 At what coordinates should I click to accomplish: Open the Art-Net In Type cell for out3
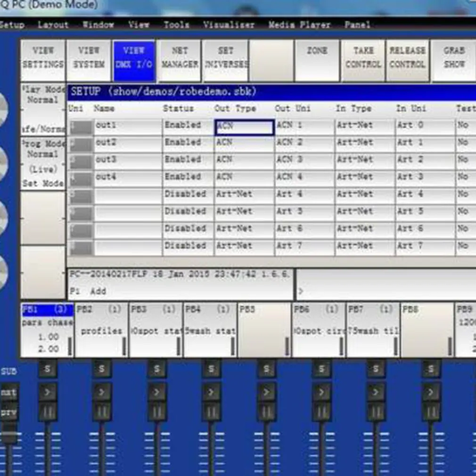[365, 161]
